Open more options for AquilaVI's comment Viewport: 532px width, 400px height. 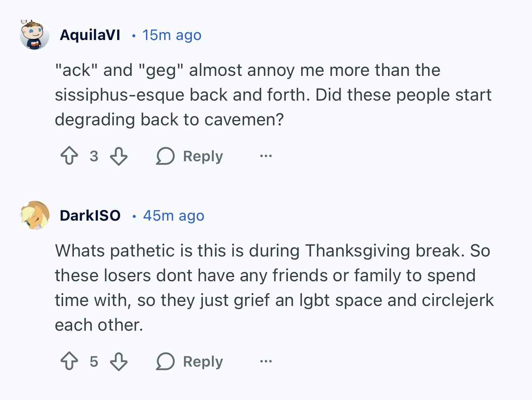pos(266,156)
